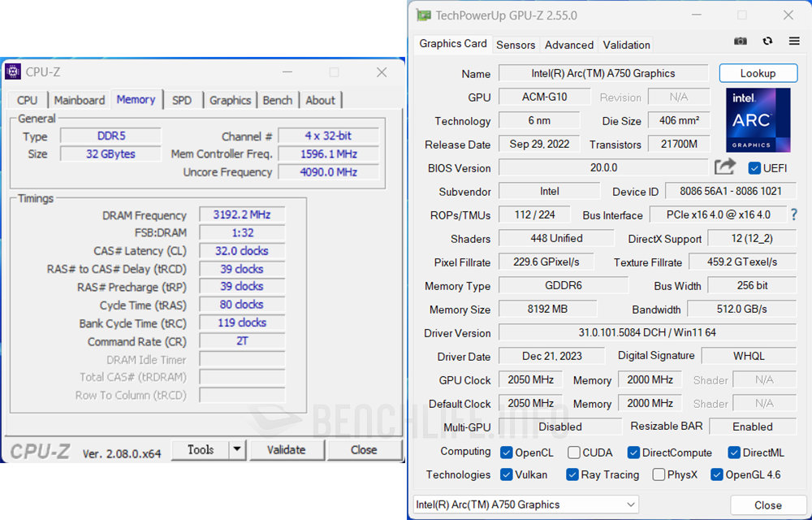812x520 pixels.
Task: Click the Texture Fillrate value 459.2 GTexel/s
Action: click(742, 262)
